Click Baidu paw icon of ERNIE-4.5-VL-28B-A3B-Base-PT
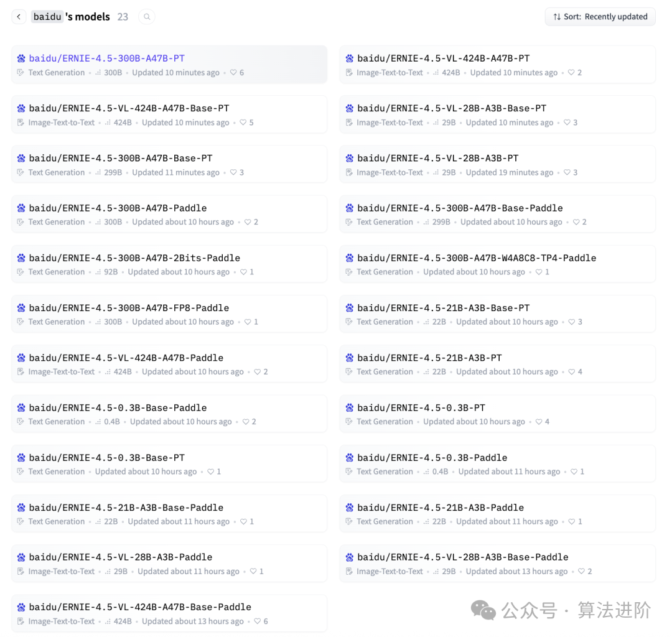The width and height of the screenshot is (672, 637). pos(349,108)
